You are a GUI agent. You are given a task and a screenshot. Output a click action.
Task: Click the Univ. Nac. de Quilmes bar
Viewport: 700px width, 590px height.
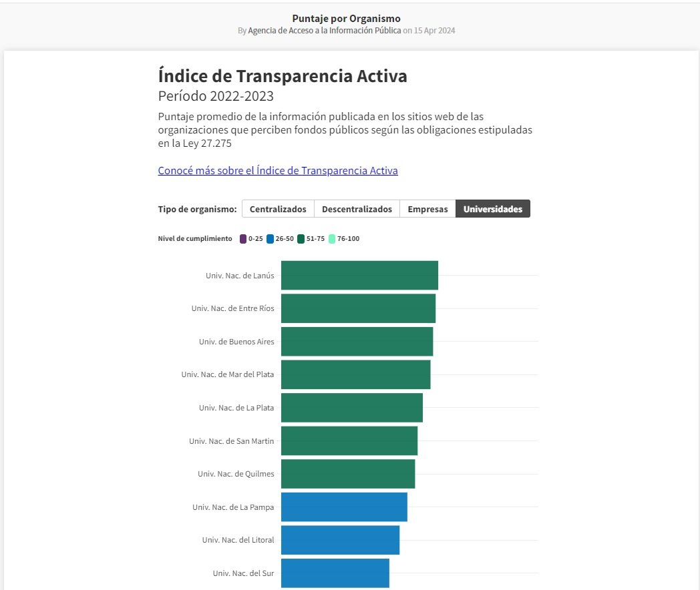[x=348, y=474]
